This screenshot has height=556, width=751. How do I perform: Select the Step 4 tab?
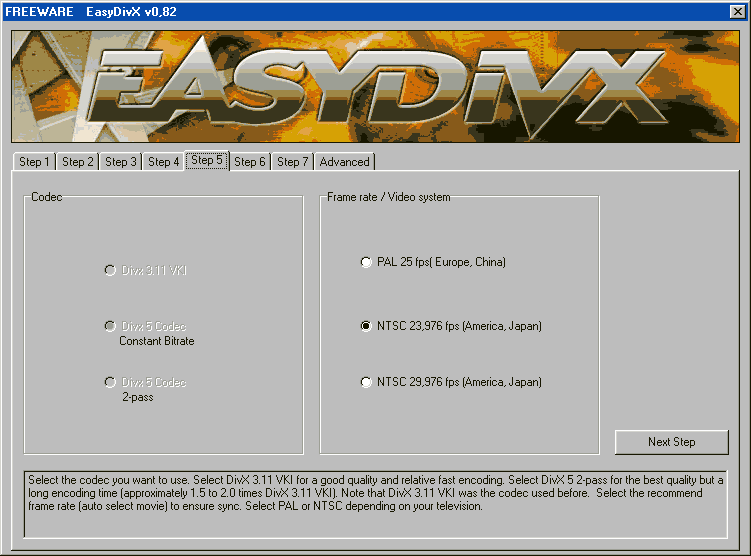pyautogui.click(x=163, y=162)
